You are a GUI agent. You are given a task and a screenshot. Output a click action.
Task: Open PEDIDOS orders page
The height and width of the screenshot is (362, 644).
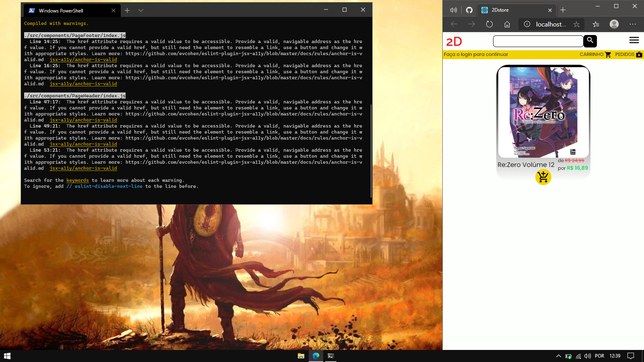pos(629,54)
